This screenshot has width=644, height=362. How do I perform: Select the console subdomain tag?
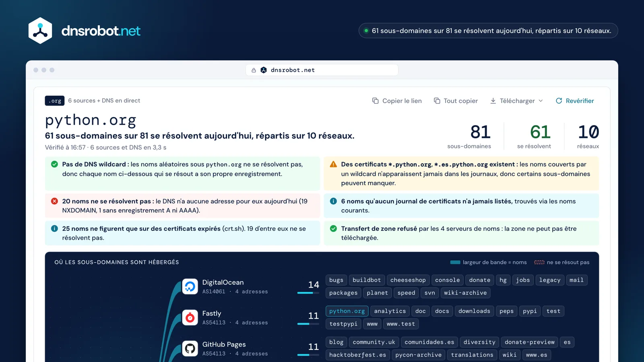click(447, 280)
